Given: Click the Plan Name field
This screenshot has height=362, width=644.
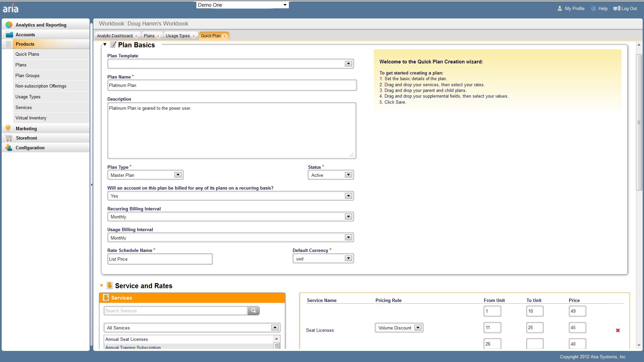Looking at the screenshot, I should coord(232,85).
